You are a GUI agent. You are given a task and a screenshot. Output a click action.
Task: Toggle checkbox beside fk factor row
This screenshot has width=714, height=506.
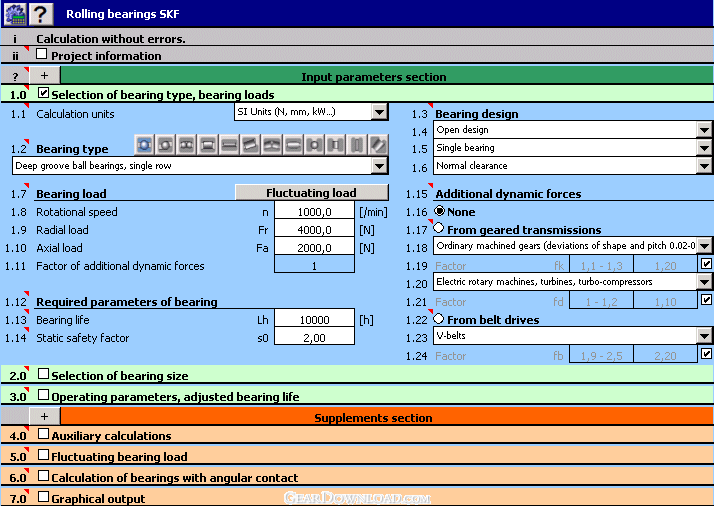tap(706, 264)
